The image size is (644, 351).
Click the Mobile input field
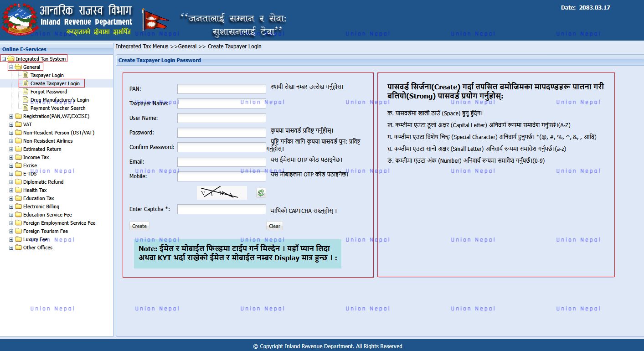click(x=222, y=176)
